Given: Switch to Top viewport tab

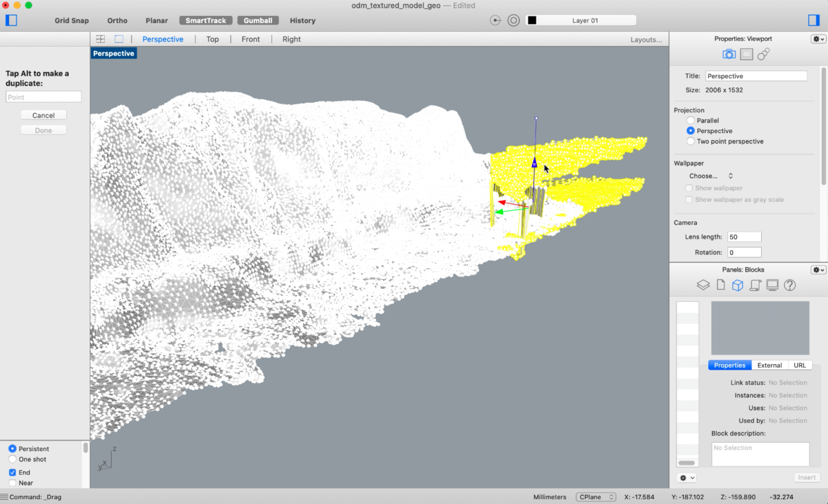Looking at the screenshot, I should click(x=213, y=39).
